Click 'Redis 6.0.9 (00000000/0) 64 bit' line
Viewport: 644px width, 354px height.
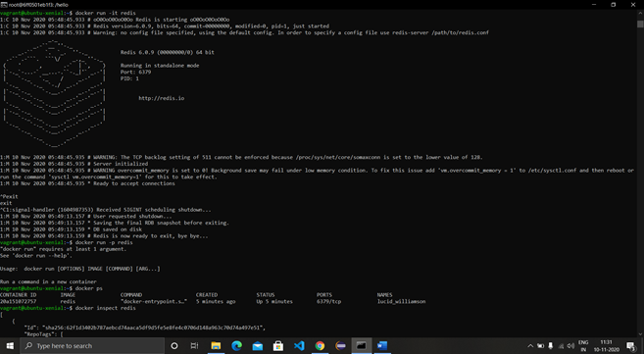pos(168,52)
